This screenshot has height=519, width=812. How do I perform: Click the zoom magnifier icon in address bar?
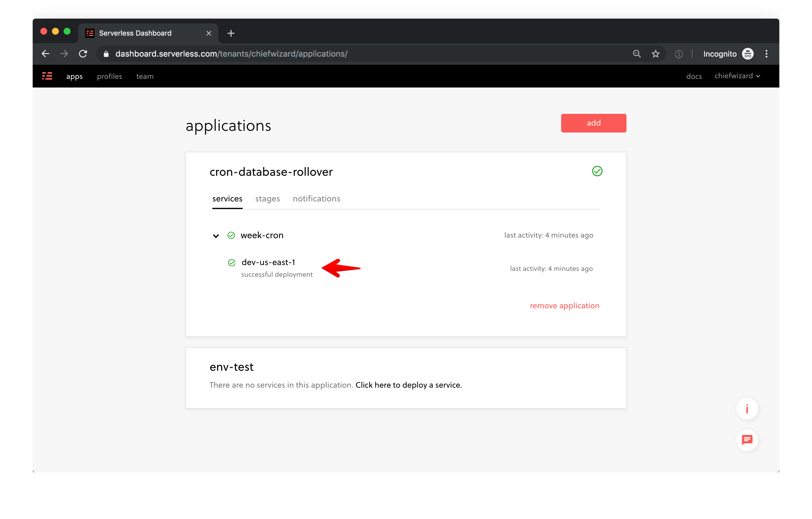pos(636,54)
